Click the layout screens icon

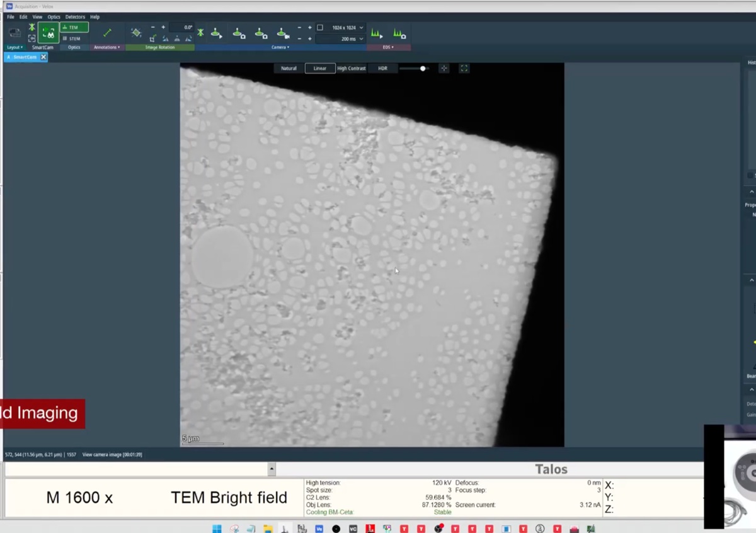[x=14, y=33]
